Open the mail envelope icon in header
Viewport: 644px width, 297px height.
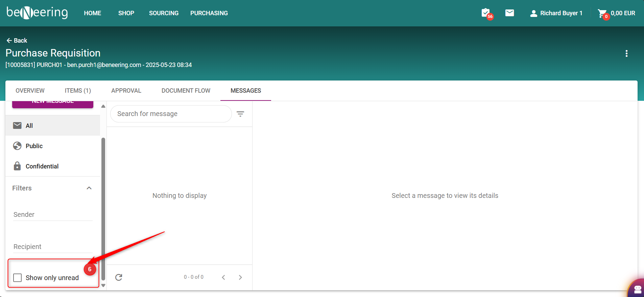(x=509, y=13)
